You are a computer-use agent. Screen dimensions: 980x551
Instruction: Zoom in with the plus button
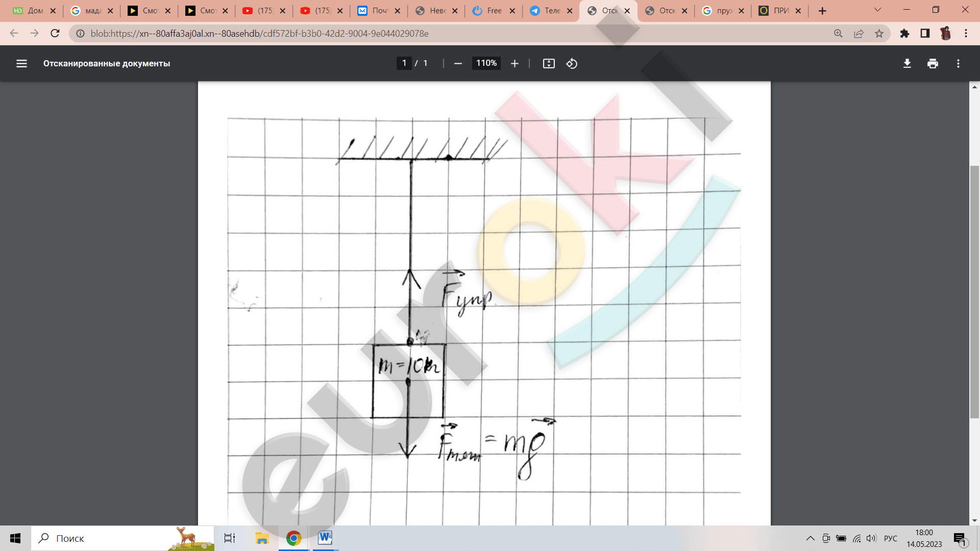[514, 63]
